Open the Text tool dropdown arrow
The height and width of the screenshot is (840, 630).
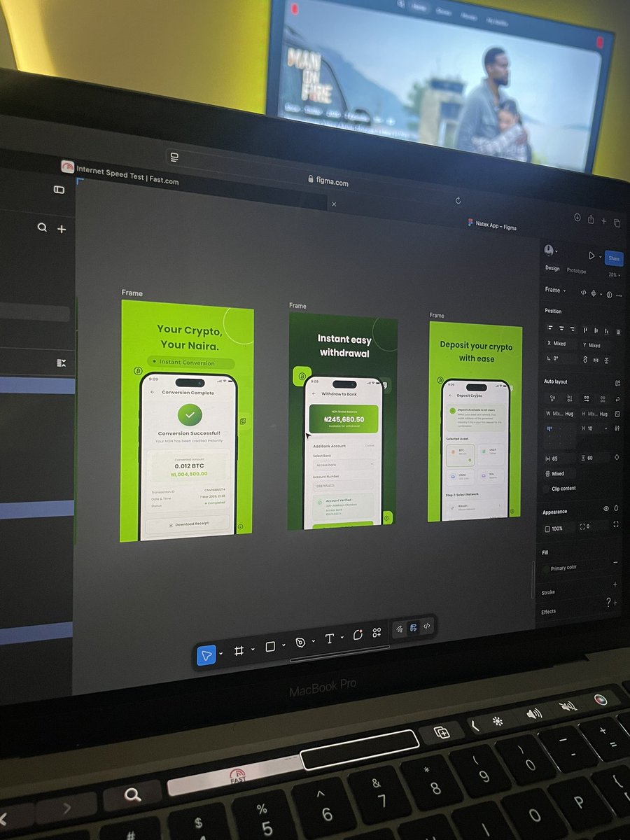coord(342,637)
